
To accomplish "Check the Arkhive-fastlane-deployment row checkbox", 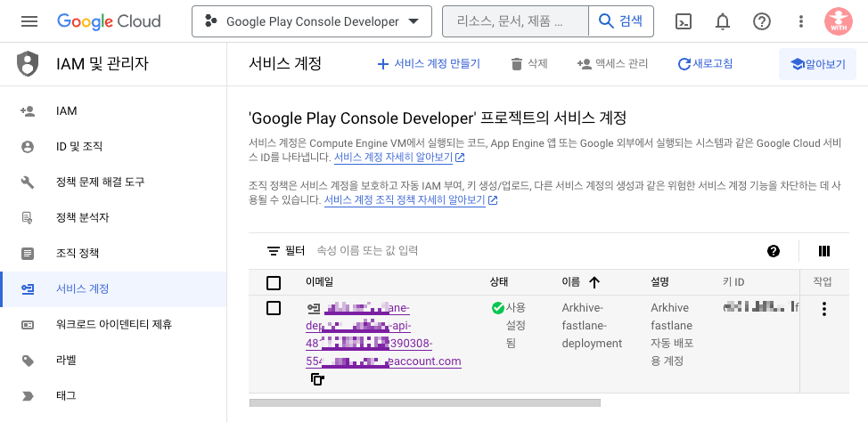I will (274, 308).
